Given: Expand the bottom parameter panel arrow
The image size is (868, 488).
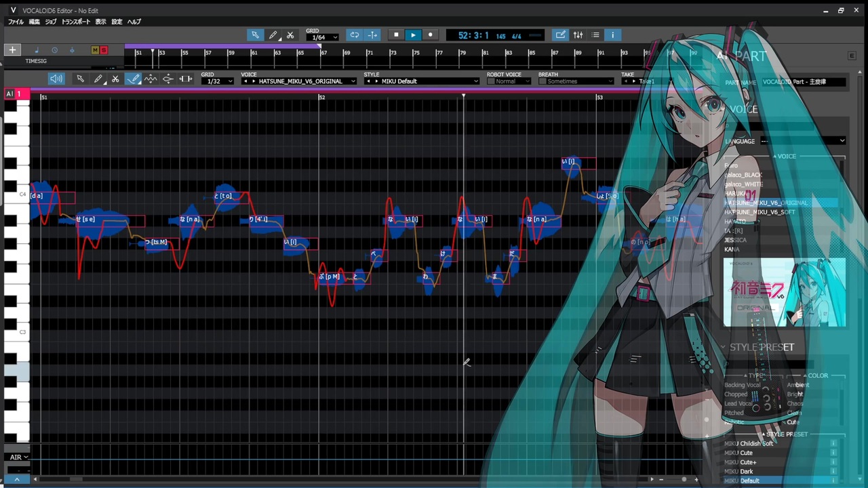Looking at the screenshot, I should pos(17,479).
